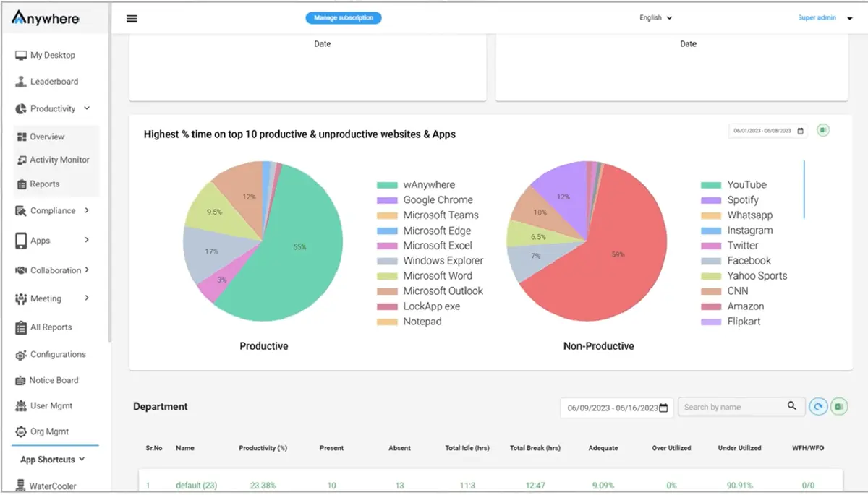Image resolution: width=868 pixels, height=495 pixels.
Task: Expand the Collaboration submenu arrow
Action: 87,270
